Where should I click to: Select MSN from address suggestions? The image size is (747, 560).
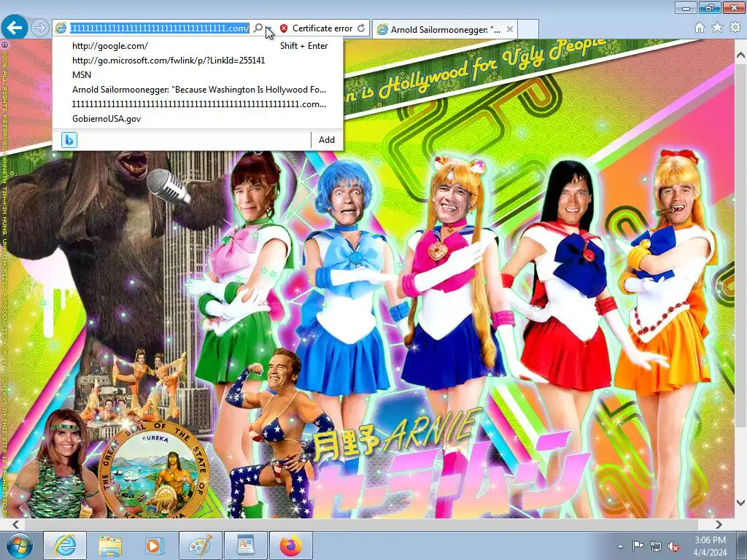click(x=198, y=75)
